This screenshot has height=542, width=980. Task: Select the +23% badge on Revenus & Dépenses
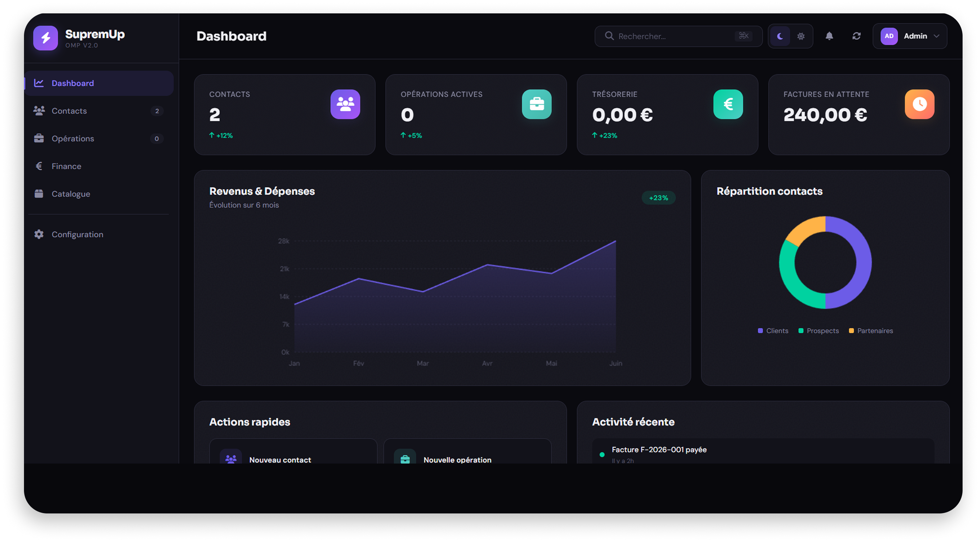point(658,198)
